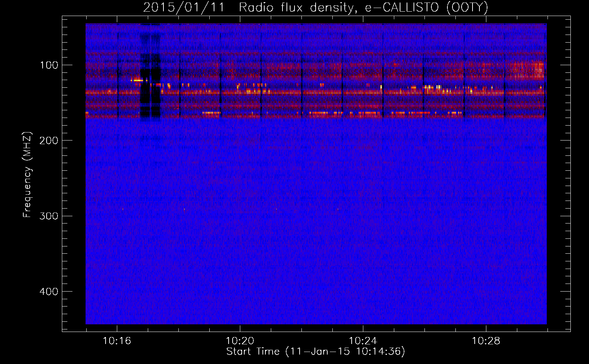This screenshot has width=589, height=364.
Task: Click the 300 frequency tick label
Action: point(49,216)
